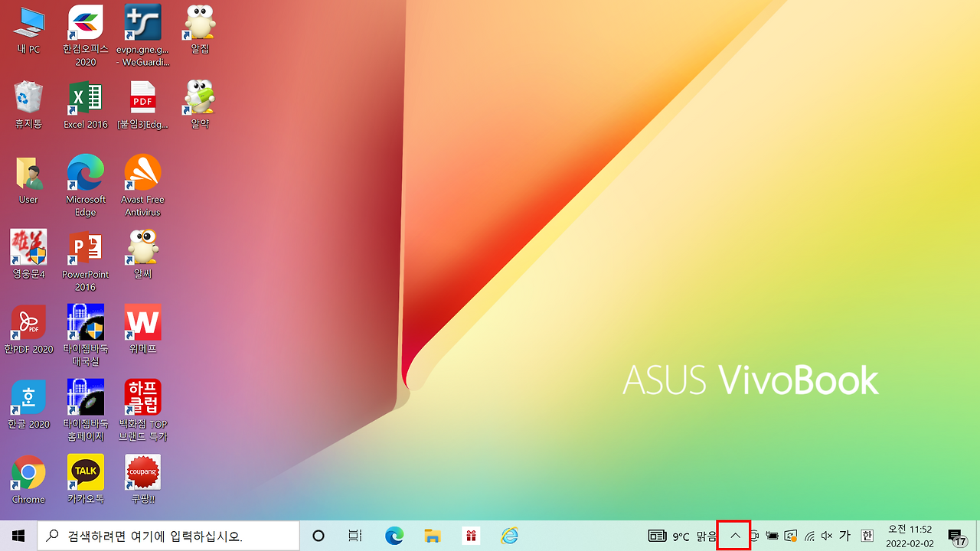Select the 쿠팡!! desktop shortcut
The width and height of the screenshot is (980, 551).
[x=142, y=480]
